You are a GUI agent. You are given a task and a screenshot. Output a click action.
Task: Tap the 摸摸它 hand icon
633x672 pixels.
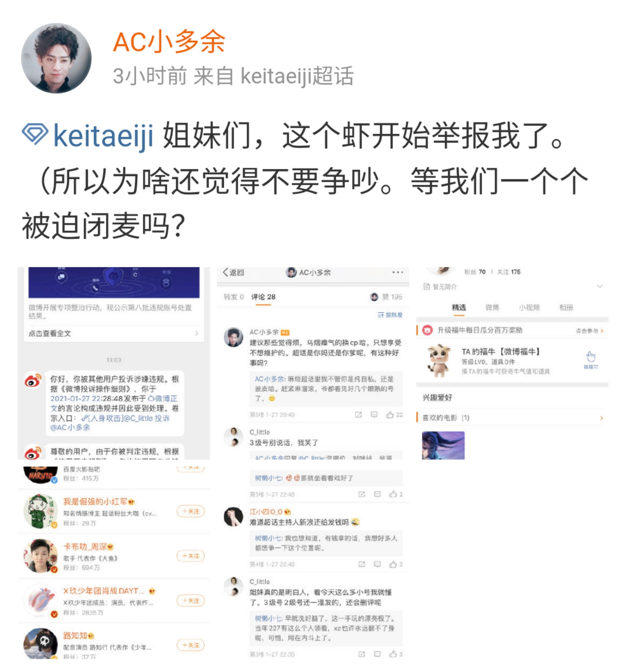(591, 360)
